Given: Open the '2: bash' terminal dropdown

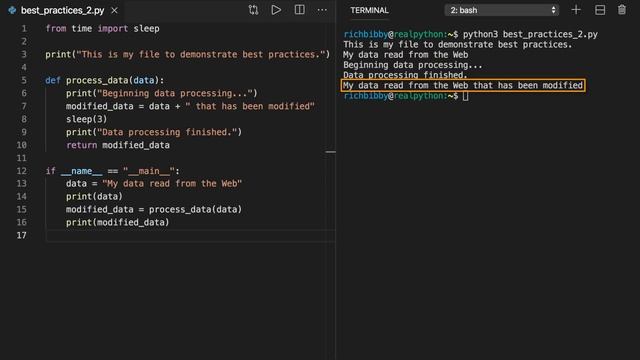Looking at the screenshot, I should click(x=502, y=10).
